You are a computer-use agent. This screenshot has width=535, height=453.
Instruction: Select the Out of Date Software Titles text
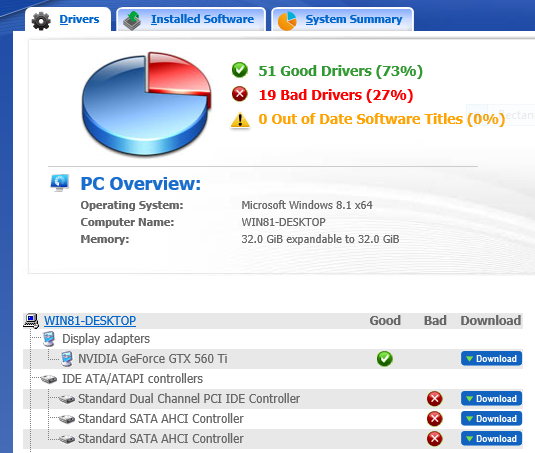[x=381, y=119]
